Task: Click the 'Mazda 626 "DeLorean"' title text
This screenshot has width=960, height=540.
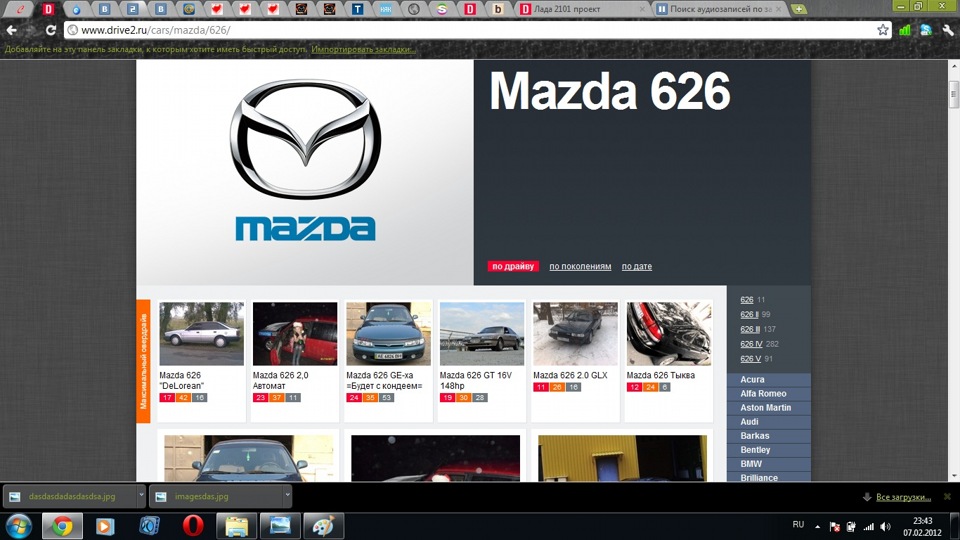Action: pos(182,380)
